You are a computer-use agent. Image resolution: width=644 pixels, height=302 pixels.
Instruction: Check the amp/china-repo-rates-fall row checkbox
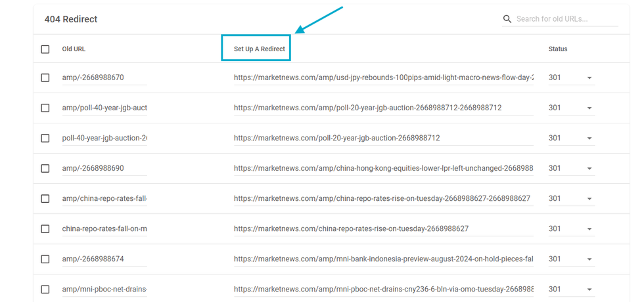pos(45,198)
